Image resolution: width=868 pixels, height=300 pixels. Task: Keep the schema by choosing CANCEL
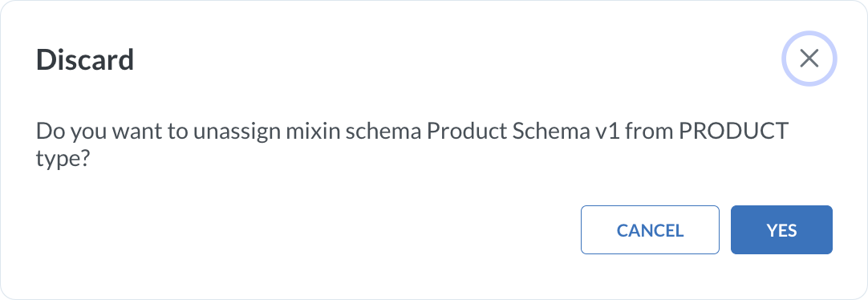click(650, 229)
